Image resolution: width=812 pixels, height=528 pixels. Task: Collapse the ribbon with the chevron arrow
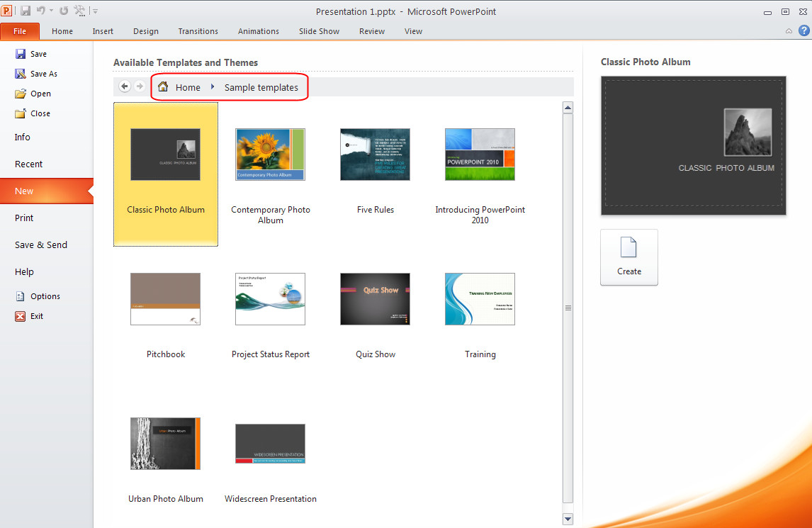point(789,30)
